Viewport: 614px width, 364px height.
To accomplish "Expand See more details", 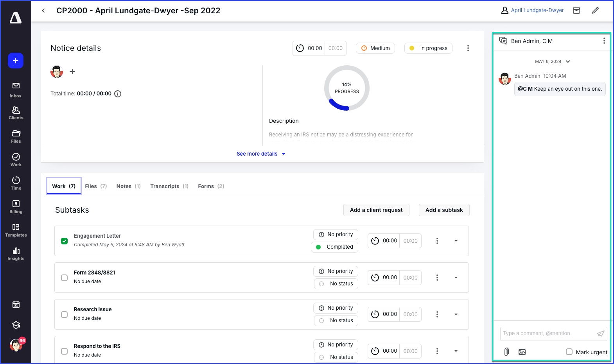I will tap(261, 154).
